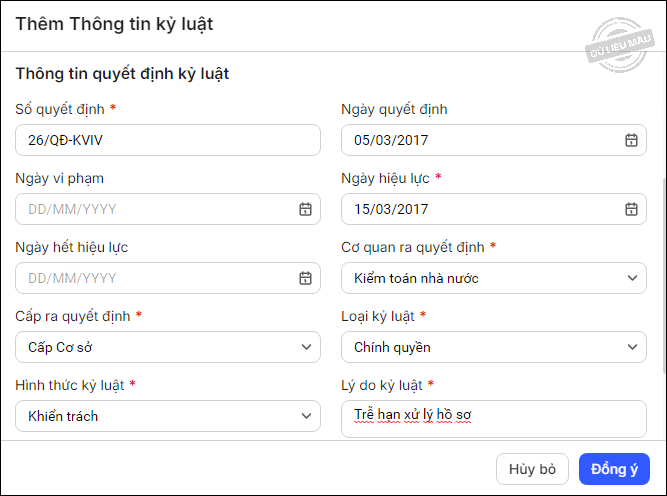667x496 pixels.
Task: Click the Hủy bỏ button
Action: click(x=532, y=469)
